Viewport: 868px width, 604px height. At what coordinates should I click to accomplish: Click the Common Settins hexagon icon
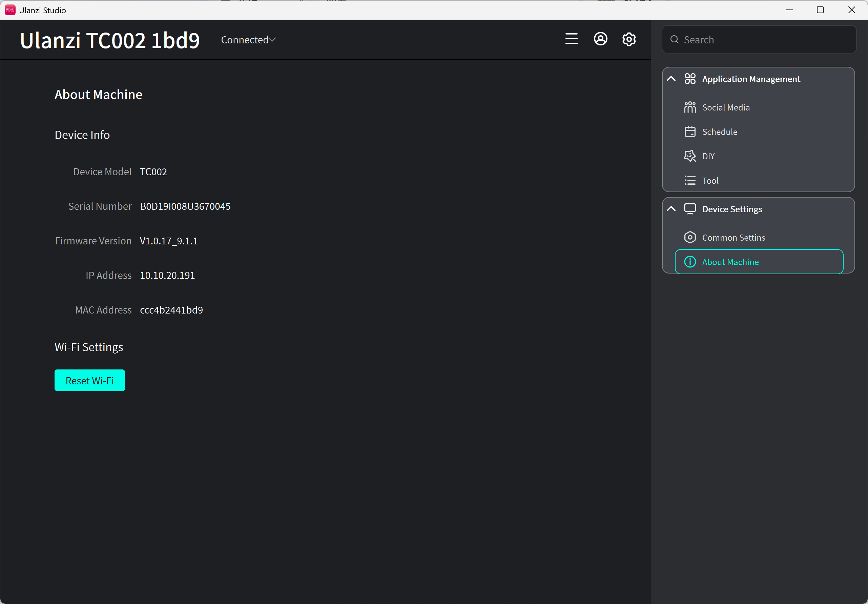click(x=689, y=238)
